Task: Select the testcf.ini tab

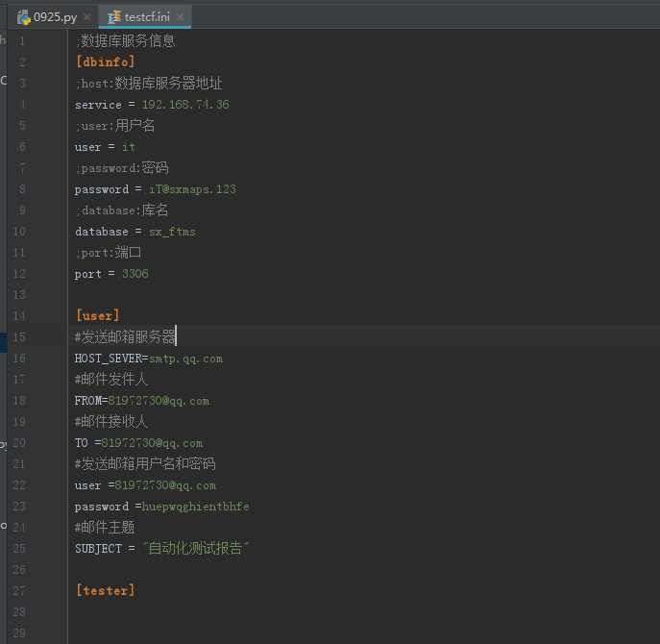Action: pos(146,17)
